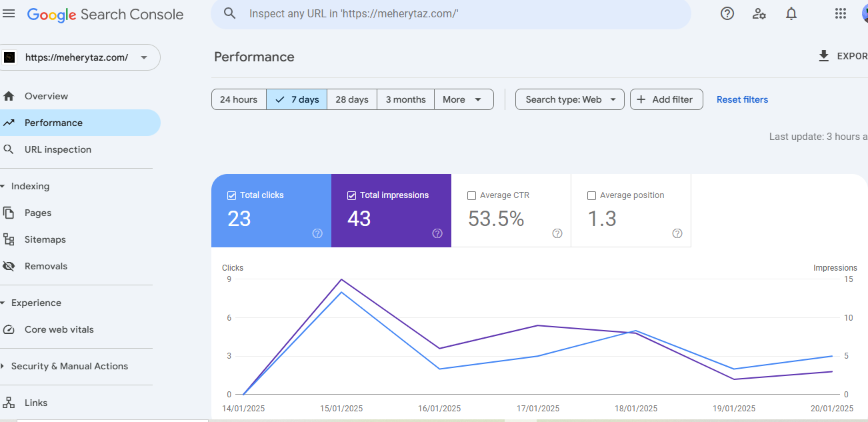Open URL inspection in sidebar
Viewport: 868px width, 422px height.
[80, 149]
